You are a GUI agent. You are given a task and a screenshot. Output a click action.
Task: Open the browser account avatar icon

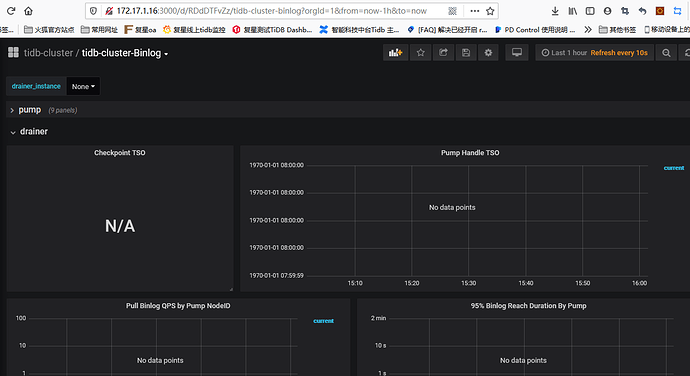[x=608, y=11]
